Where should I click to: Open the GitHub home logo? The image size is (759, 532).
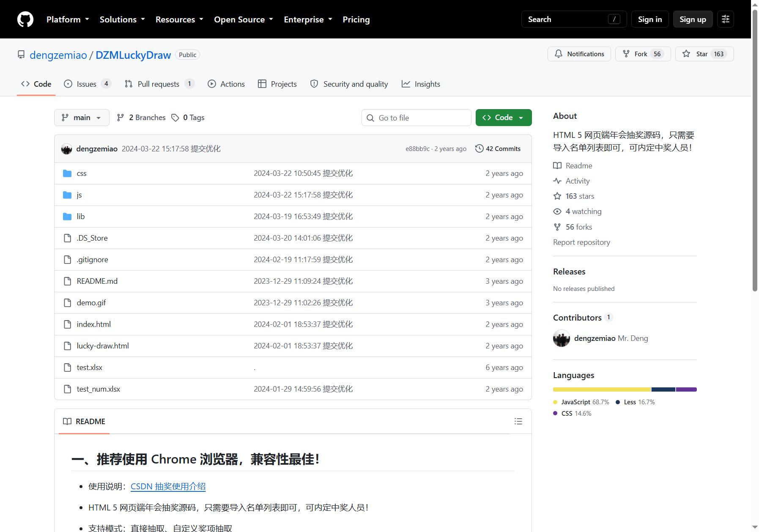[x=25, y=19]
